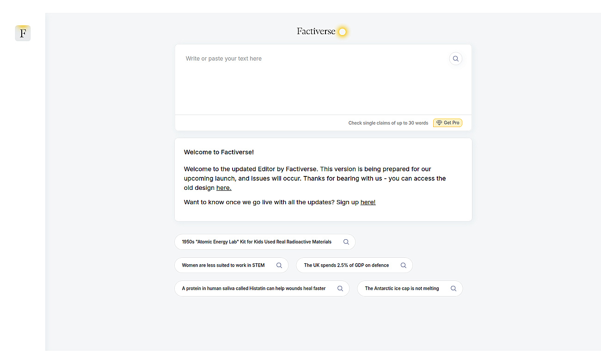601x364 pixels.
Task: Pick 'The UK spends 2.5% of GDP on defence'
Action: coord(354,265)
